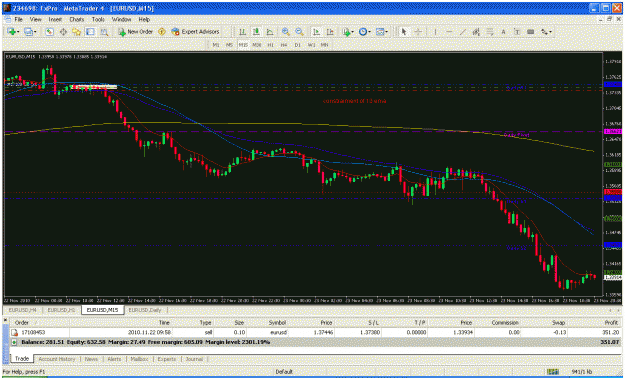Select the Equidistant Channel tool
Viewport: 625px width, 378px height.
pyautogui.click(x=476, y=32)
